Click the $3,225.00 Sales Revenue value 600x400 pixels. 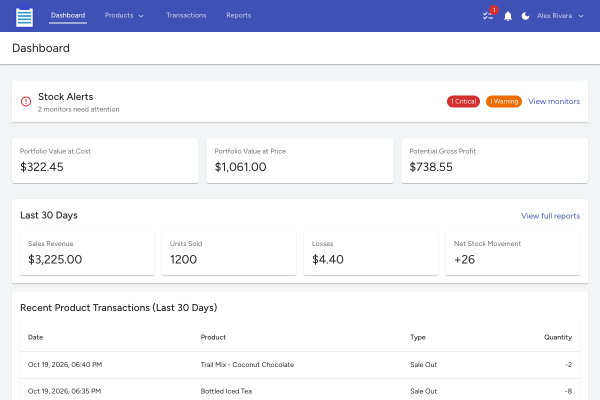click(x=55, y=260)
